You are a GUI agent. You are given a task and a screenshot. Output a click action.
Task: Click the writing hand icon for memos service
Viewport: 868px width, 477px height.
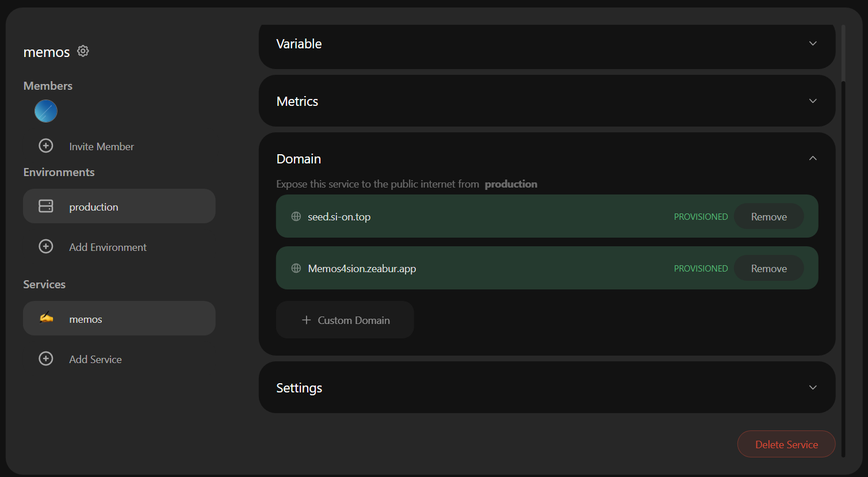pyautogui.click(x=46, y=318)
